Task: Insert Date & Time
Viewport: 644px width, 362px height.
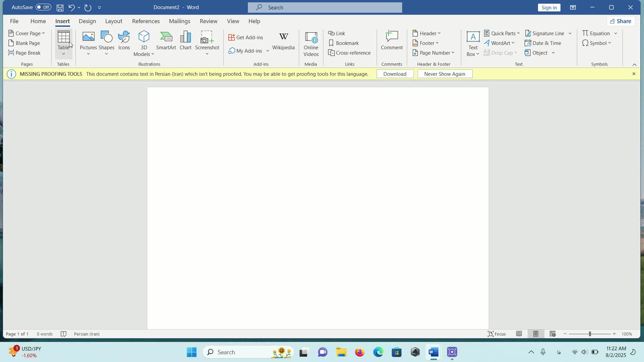Action: click(543, 43)
